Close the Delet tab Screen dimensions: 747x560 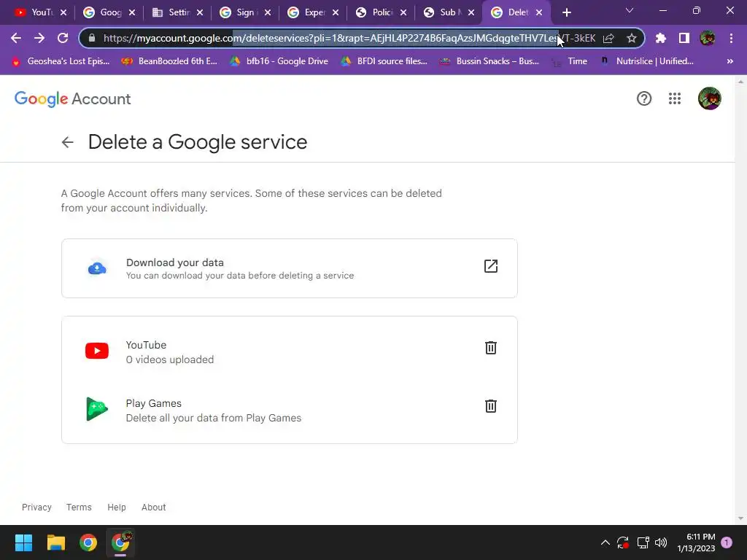coord(539,12)
